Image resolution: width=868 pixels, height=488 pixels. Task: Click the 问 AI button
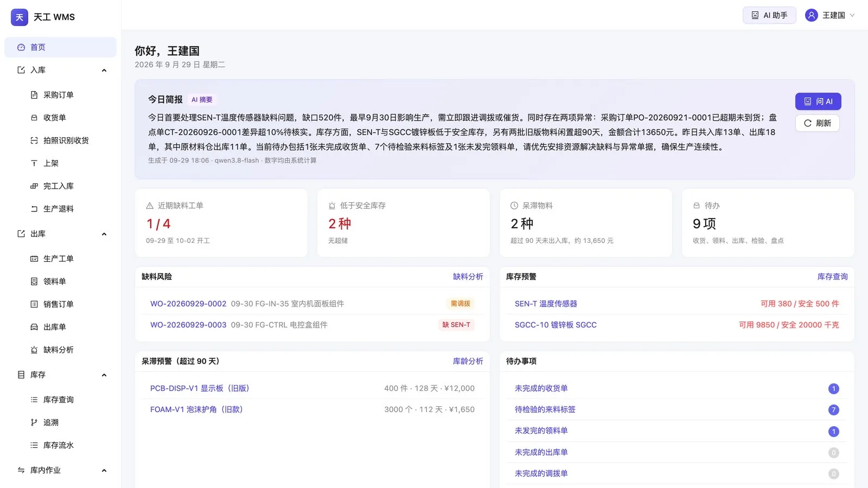(x=818, y=101)
